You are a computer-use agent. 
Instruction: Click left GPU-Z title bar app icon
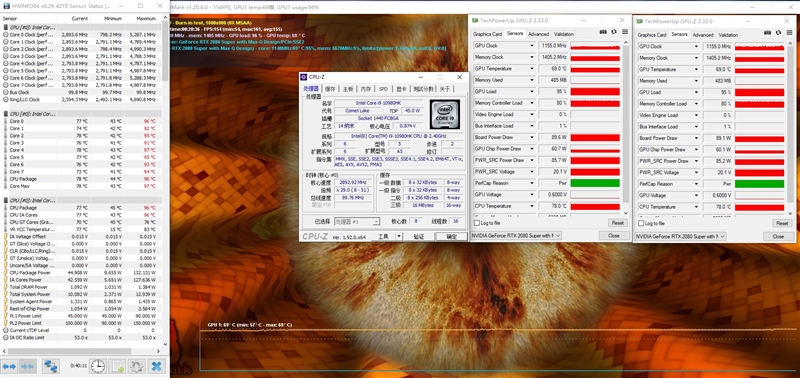click(x=476, y=20)
